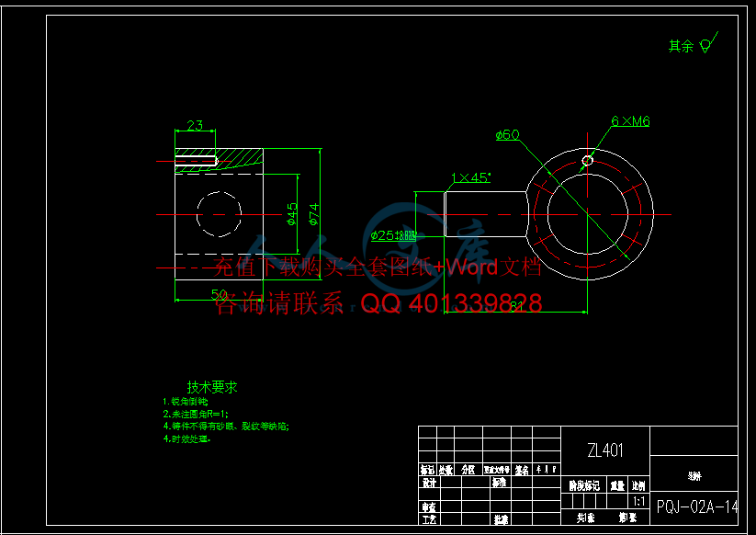Viewport: 756px width, 535px height.
Task: Click the '重量' title block cell
Action: click(x=617, y=485)
